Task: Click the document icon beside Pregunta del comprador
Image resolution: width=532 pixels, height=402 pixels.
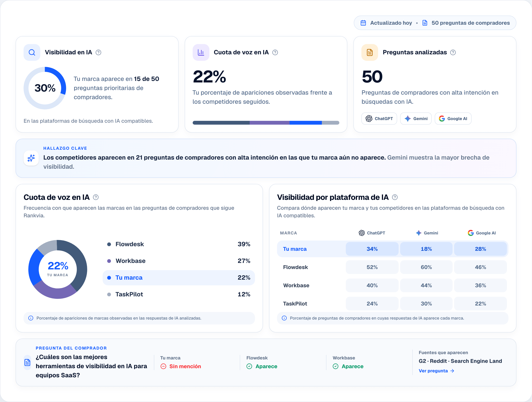Action: tap(27, 362)
